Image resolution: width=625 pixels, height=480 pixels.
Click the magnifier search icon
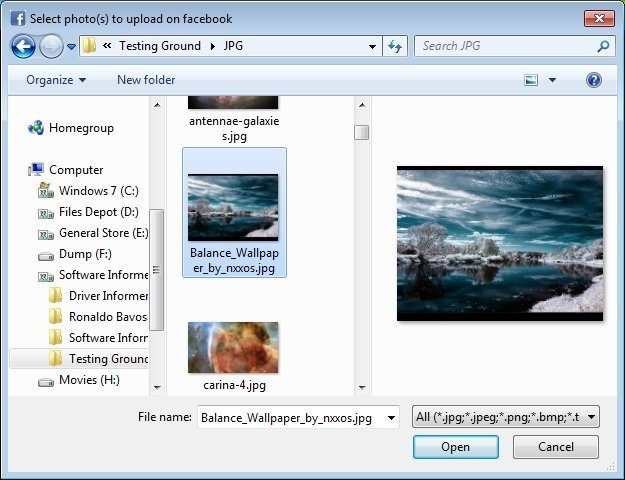tap(603, 46)
